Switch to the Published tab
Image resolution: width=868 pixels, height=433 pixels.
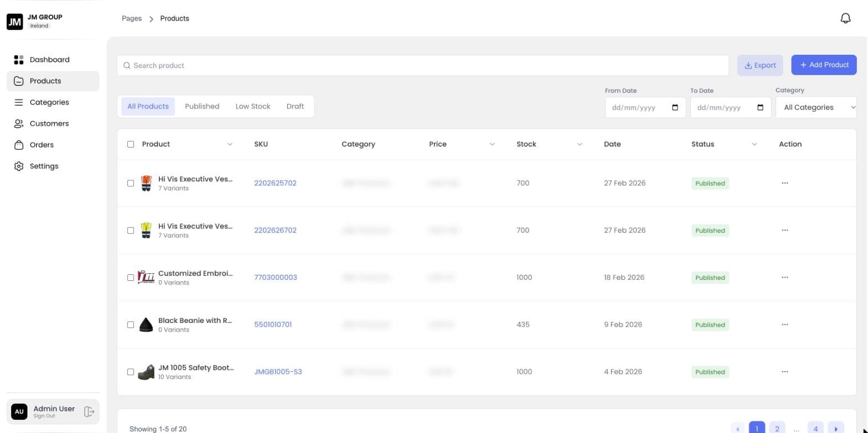[x=202, y=106]
